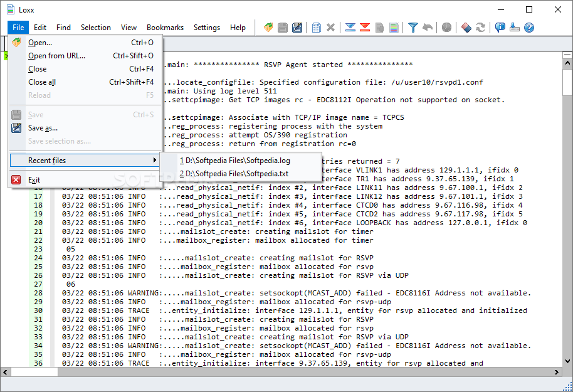Choose Close all in the File menu
573x392 pixels.
85,82
